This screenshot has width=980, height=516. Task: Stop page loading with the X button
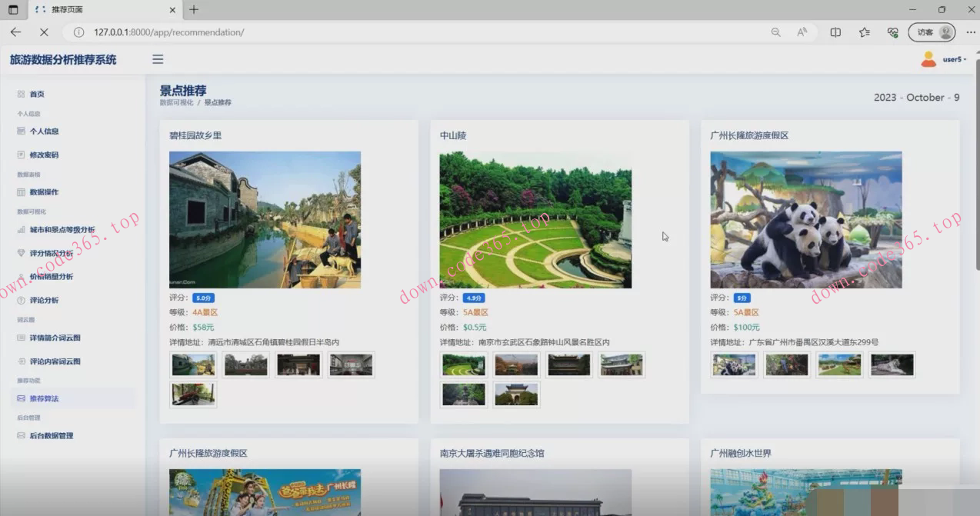pos(44,32)
